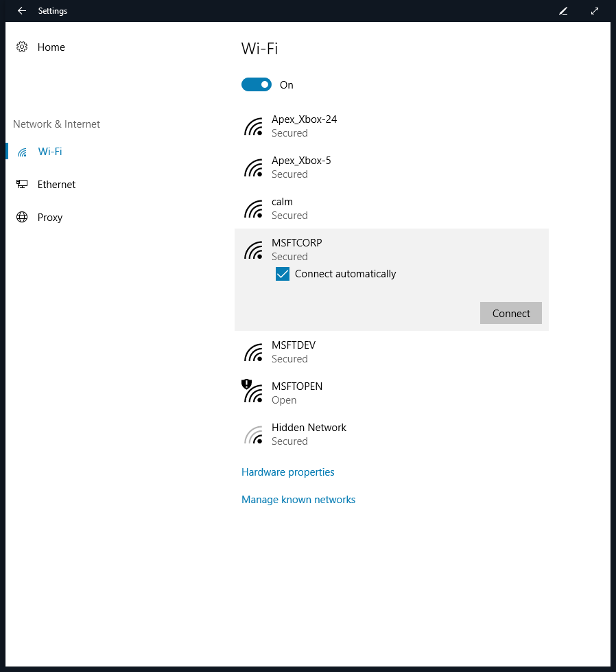Select the MSFTCORP network name
This screenshot has width=616, height=672.
coord(296,243)
